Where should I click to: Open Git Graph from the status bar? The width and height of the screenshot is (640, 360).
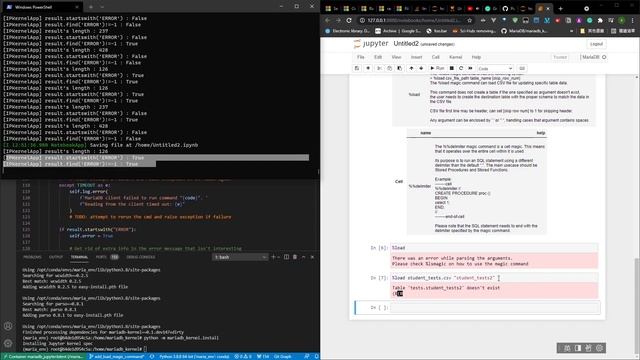click(x=282, y=356)
